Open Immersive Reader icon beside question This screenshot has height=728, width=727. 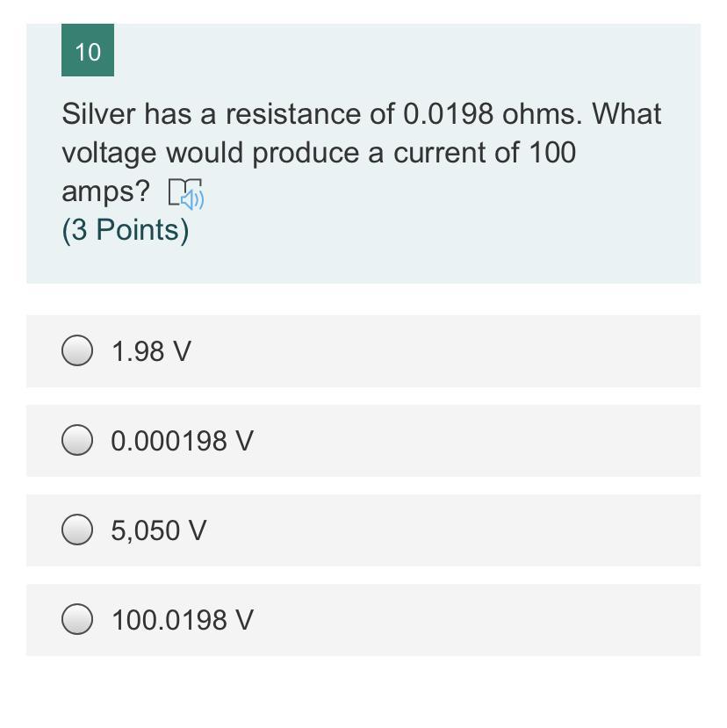pyautogui.click(x=185, y=194)
